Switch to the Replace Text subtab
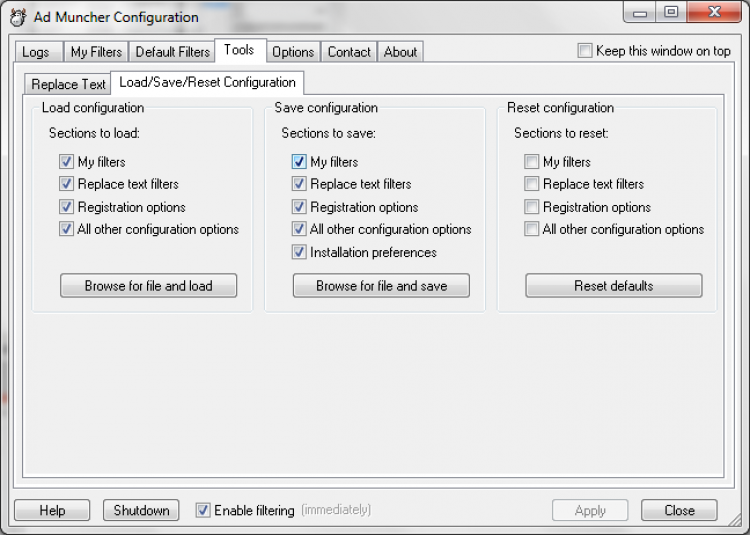Viewport: 750px width, 535px height. pyautogui.click(x=68, y=84)
